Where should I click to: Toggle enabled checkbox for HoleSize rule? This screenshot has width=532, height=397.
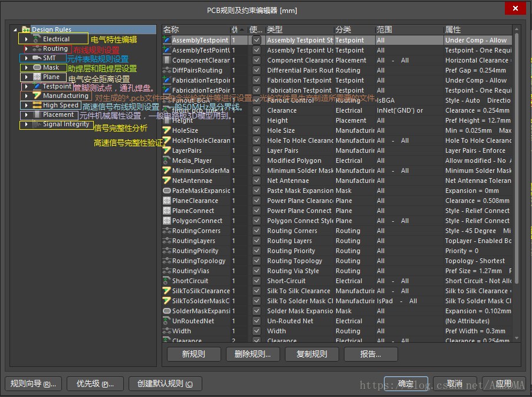(x=257, y=130)
